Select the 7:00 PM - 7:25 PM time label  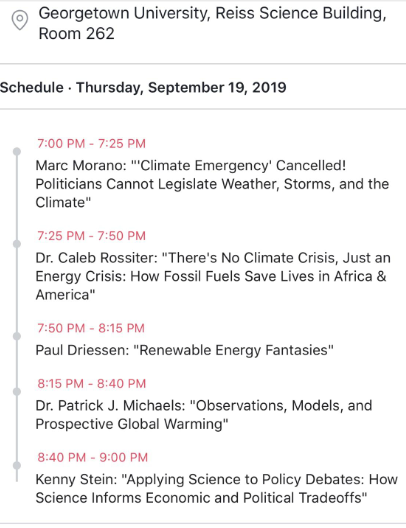click(x=91, y=144)
